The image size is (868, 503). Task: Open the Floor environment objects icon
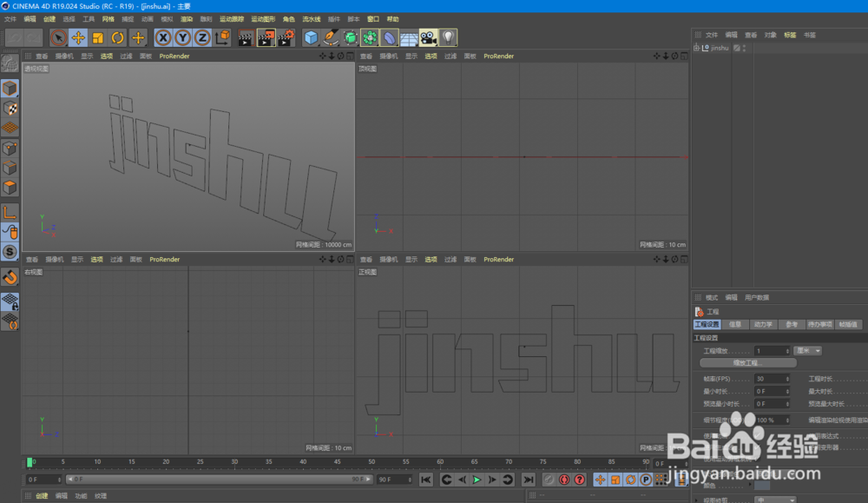tap(409, 37)
